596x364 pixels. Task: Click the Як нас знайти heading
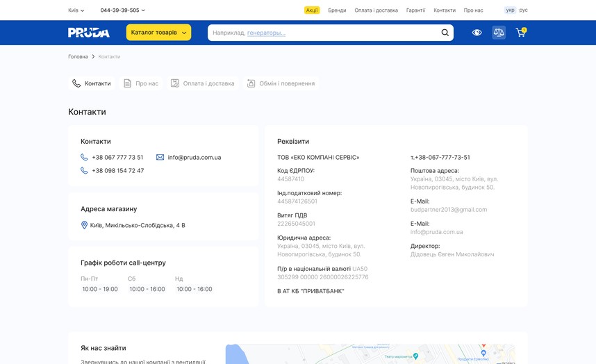click(104, 348)
